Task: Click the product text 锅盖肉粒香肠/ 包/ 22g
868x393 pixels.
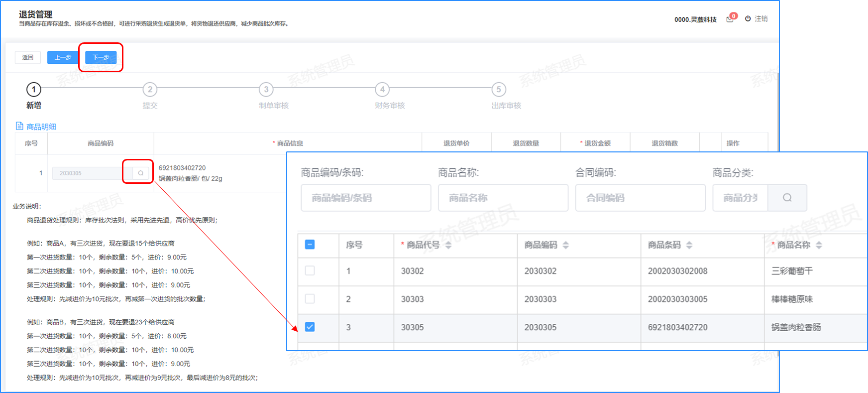Action: pos(191,178)
